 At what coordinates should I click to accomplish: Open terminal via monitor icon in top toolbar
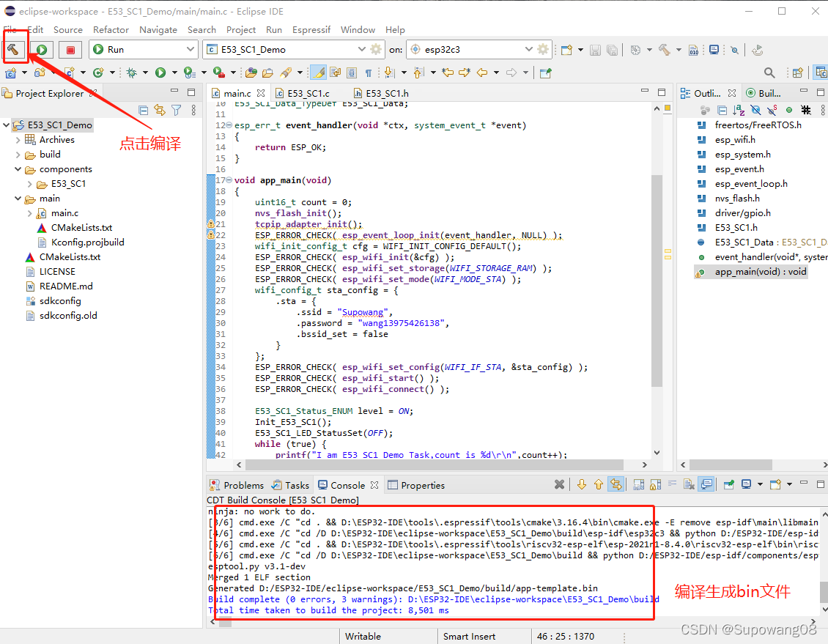(714, 50)
